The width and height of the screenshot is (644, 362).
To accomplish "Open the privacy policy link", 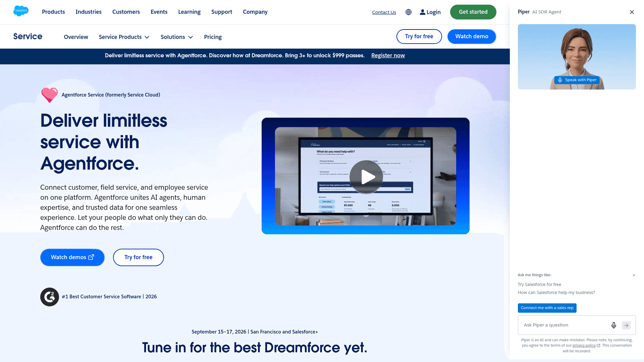I will (584, 346).
